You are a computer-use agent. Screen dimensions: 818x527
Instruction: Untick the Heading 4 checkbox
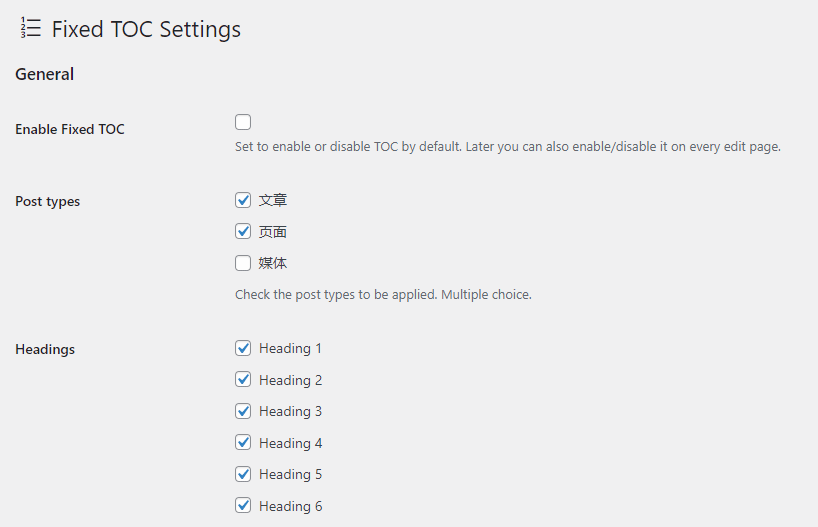[243, 443]
